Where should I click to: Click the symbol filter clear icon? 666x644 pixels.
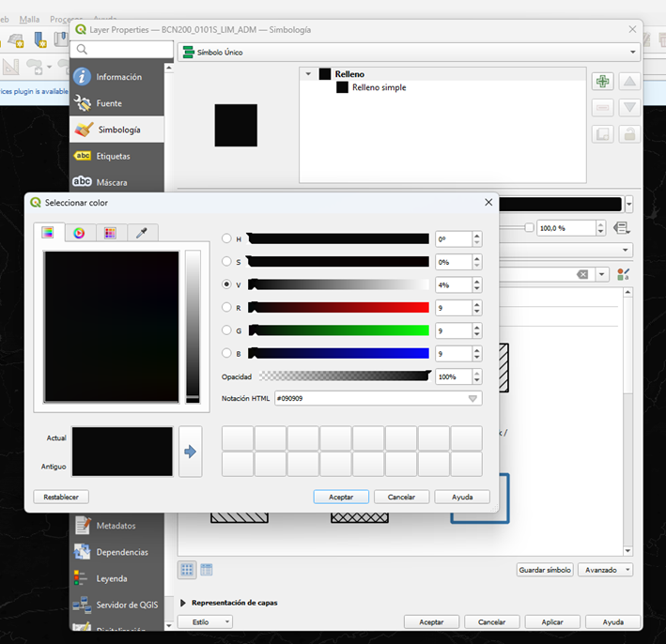pos(582,275)
